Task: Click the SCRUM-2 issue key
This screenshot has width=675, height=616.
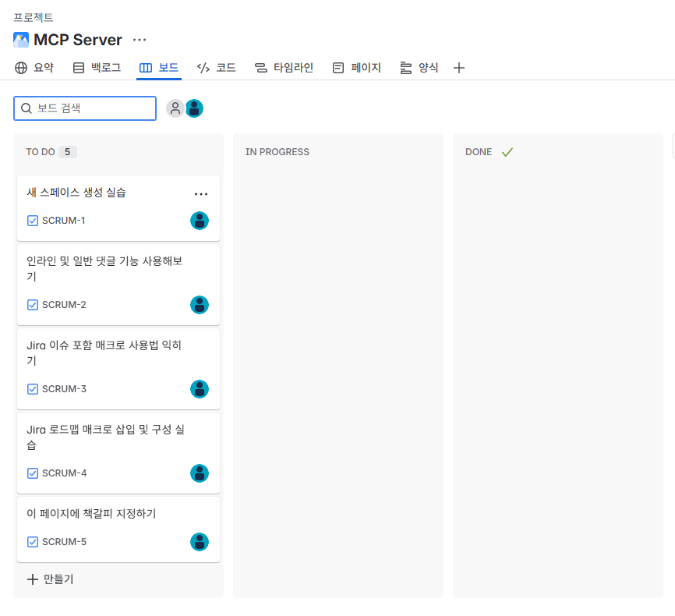Action: pos(64,305)
